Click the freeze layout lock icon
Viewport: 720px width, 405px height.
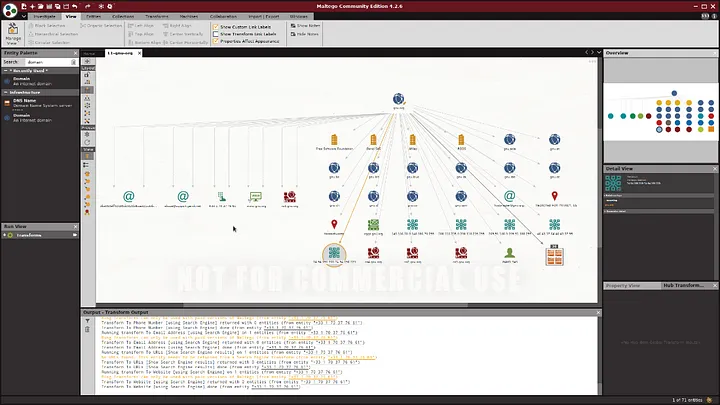coord(87,74)
